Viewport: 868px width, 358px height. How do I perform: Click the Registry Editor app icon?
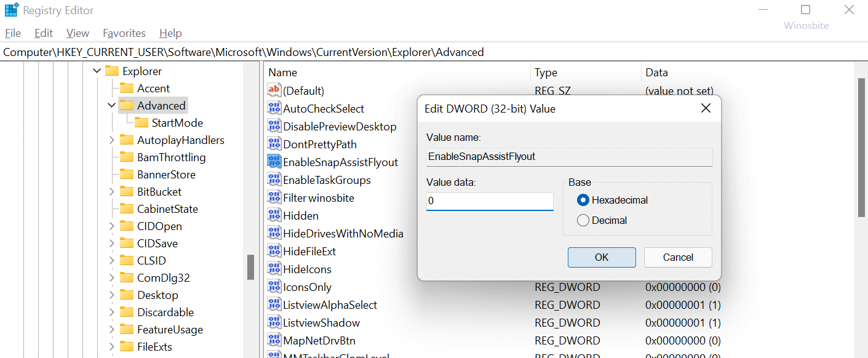[x=11, y=10]
